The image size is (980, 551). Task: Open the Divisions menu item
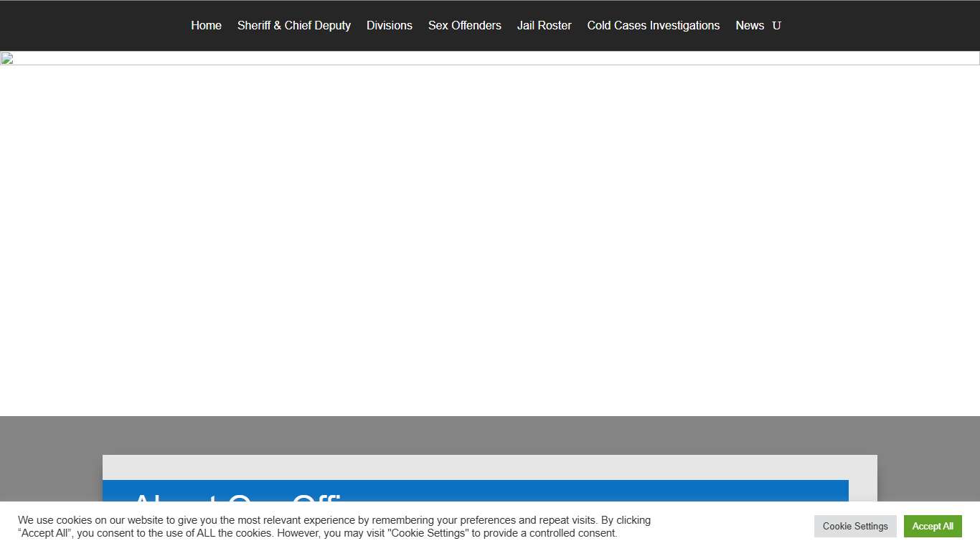coord(389,26)
